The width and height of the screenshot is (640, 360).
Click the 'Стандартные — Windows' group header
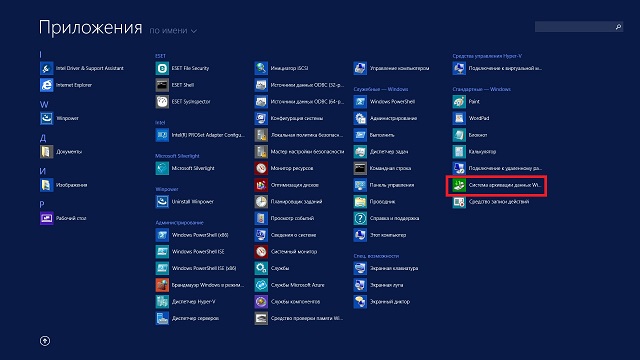(482, 89)
